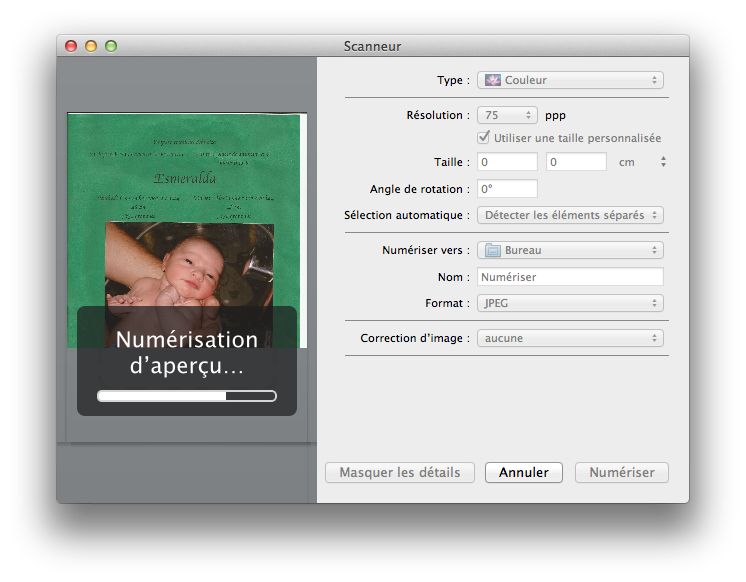Screen dimensions: 746x582
Task: Click the Angle de rotation field
Action: click(x=508, y=189)
